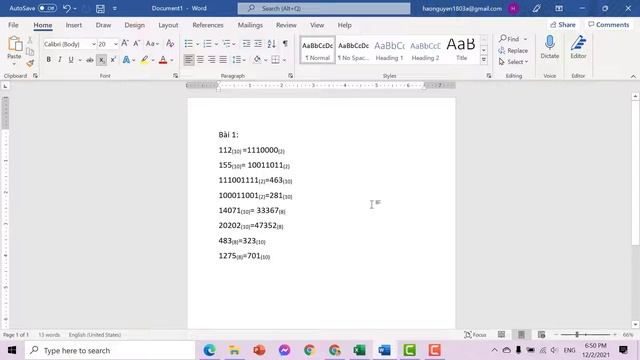Image resolution: width=640 pixels, height=360 pixels.
Task: Sort paragraphs with the A-Z icon
Action: point(271,44)
